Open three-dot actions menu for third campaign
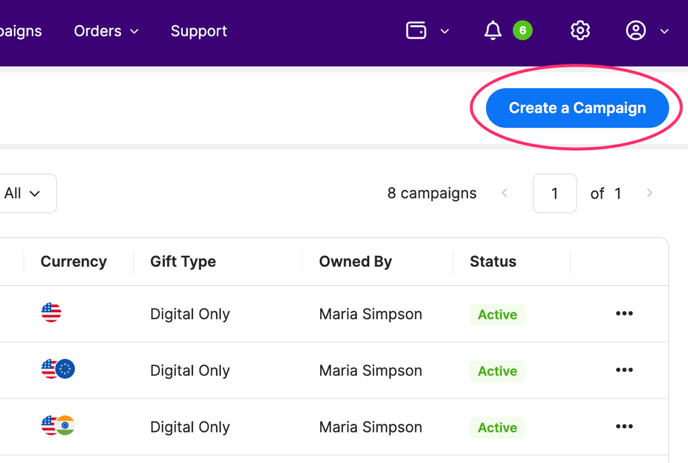This screenshot has height=463, width=688. 624,427
